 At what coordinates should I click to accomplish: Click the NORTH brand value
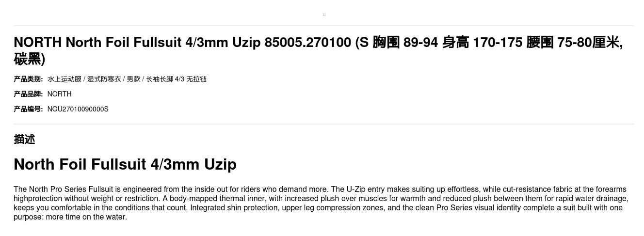59,94
